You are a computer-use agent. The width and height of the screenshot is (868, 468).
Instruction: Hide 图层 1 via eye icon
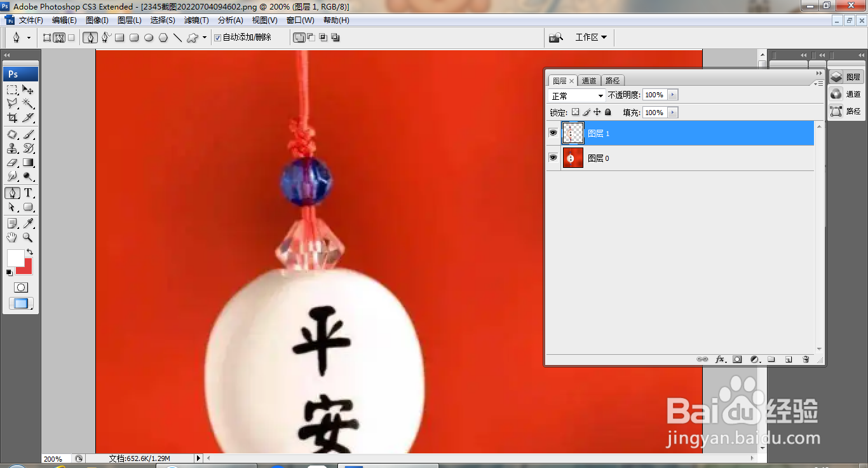click(553, 133)
